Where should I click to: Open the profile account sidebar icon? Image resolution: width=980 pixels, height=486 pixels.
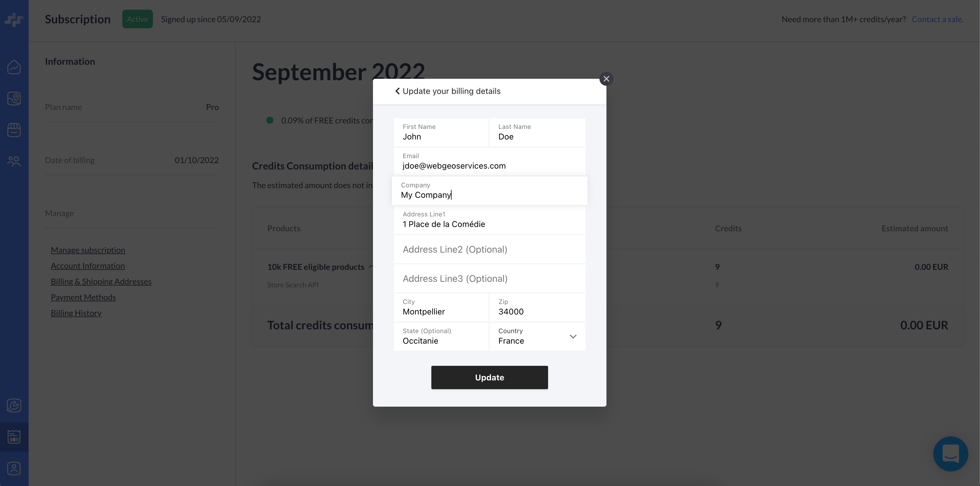(14, 468)
